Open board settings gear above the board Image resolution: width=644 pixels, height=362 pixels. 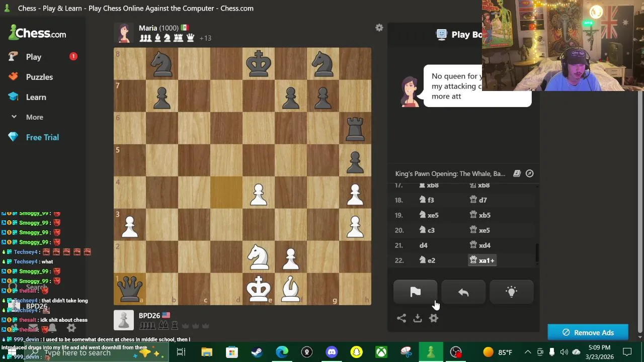coord(379,28)
